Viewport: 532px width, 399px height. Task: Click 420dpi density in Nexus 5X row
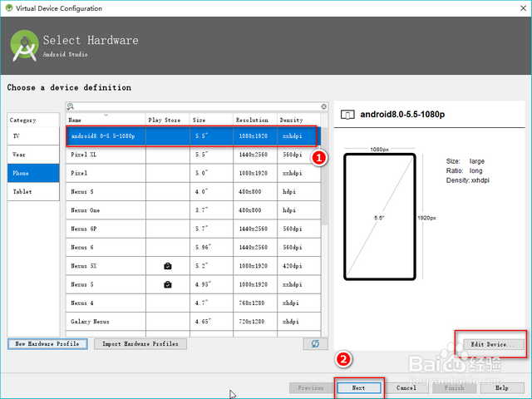292,266
